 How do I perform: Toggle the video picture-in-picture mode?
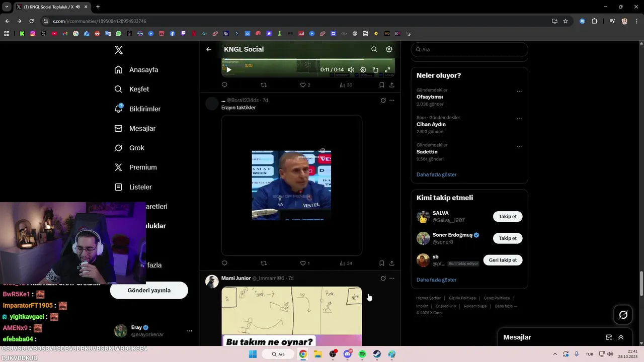(x=375, y=70)
